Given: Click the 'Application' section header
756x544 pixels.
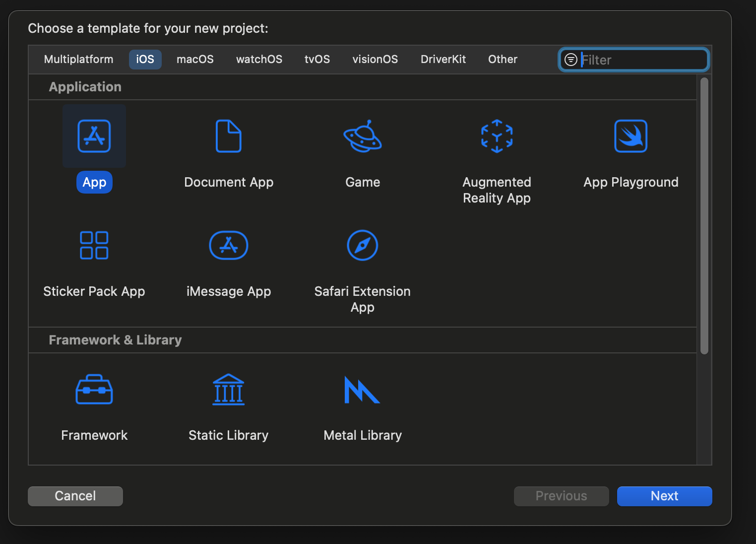Looking at the screenshot, I should (x=85, y=87).
